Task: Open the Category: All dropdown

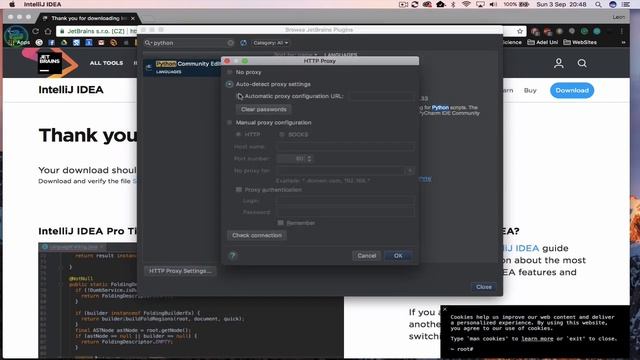Action: pyautogui.click(x=270, y=43)
